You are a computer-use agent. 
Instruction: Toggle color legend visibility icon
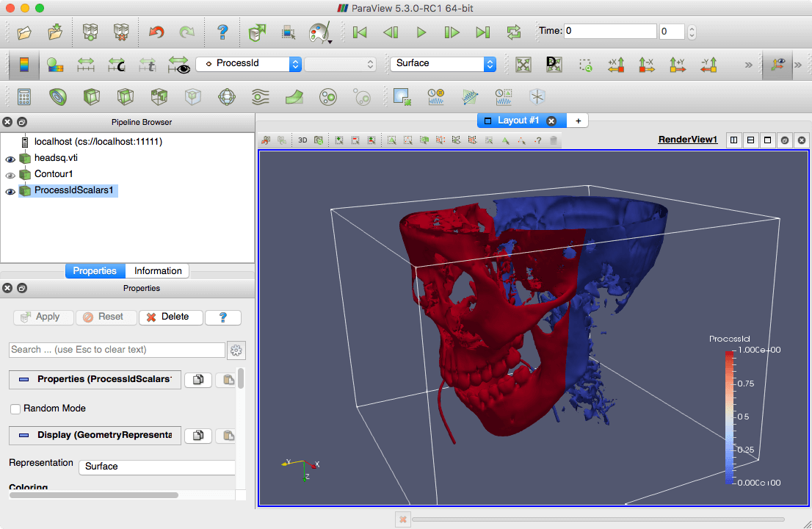24,64
